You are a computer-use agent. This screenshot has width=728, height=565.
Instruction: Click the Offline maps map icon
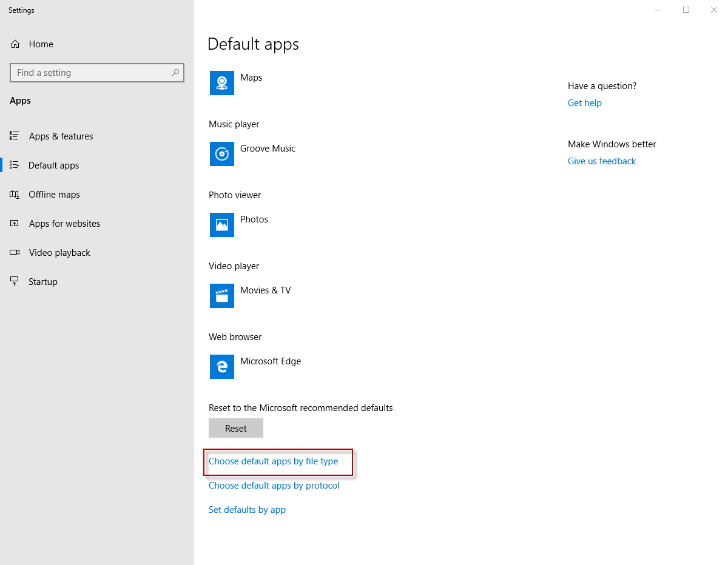click(x=15, y=194)
